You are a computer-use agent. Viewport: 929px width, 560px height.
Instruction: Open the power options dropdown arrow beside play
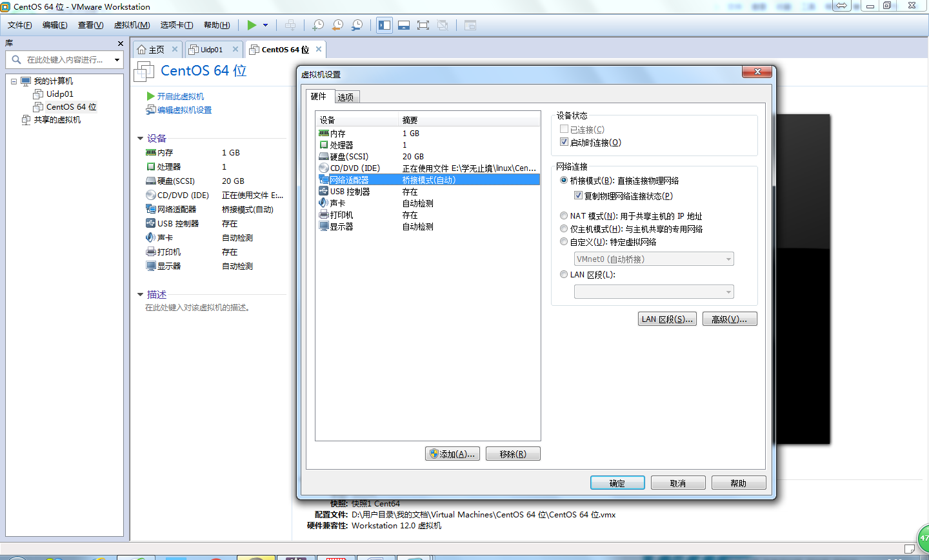(265, 25)
